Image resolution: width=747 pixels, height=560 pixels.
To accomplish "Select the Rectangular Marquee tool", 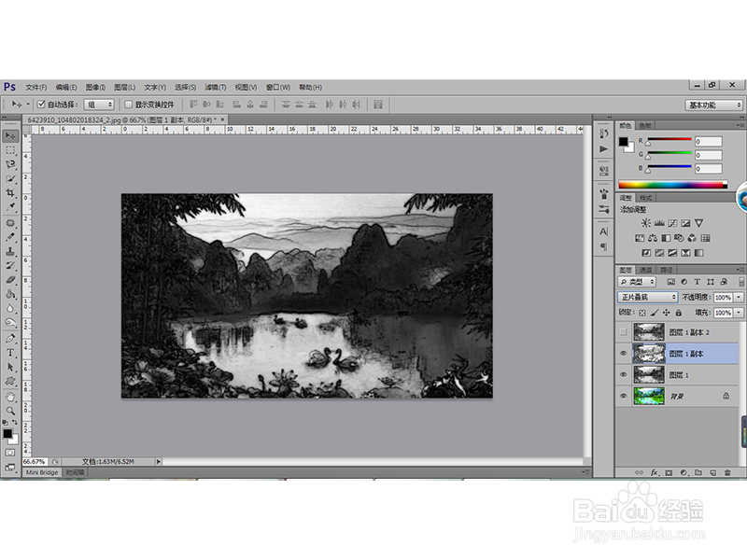I will [10, 150].
